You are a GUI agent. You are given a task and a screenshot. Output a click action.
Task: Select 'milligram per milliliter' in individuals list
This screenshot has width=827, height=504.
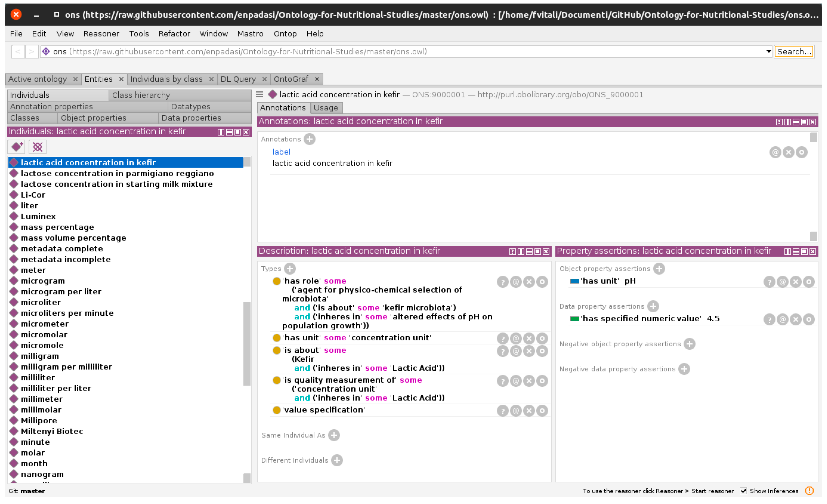click(66, 366)
